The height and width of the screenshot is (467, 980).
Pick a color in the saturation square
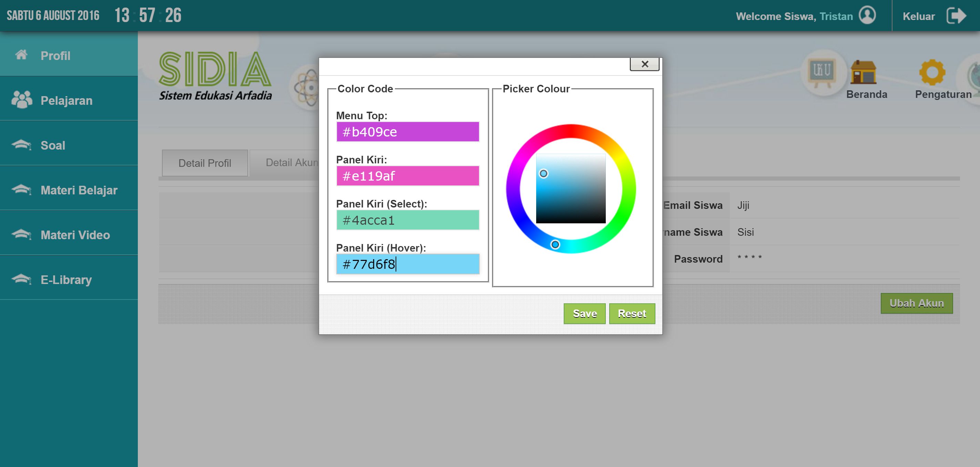[x=571, y=189]
